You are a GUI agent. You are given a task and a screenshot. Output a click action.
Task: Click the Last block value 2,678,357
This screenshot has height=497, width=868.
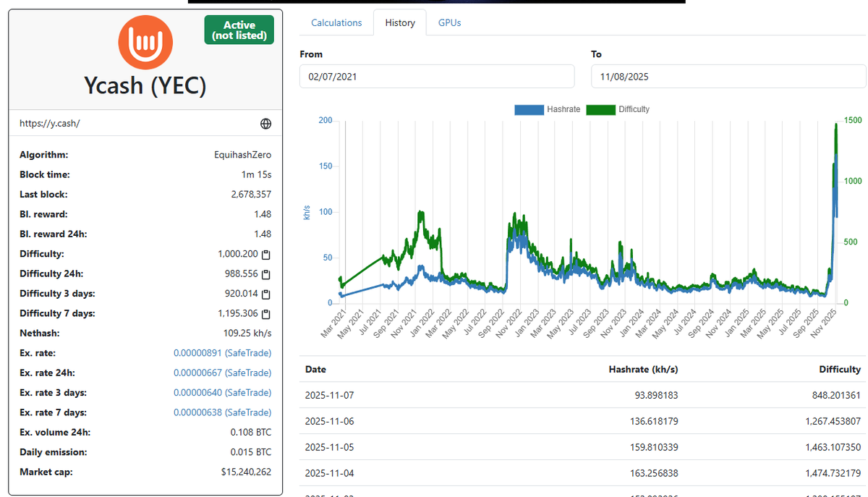(x=251, y=195)
